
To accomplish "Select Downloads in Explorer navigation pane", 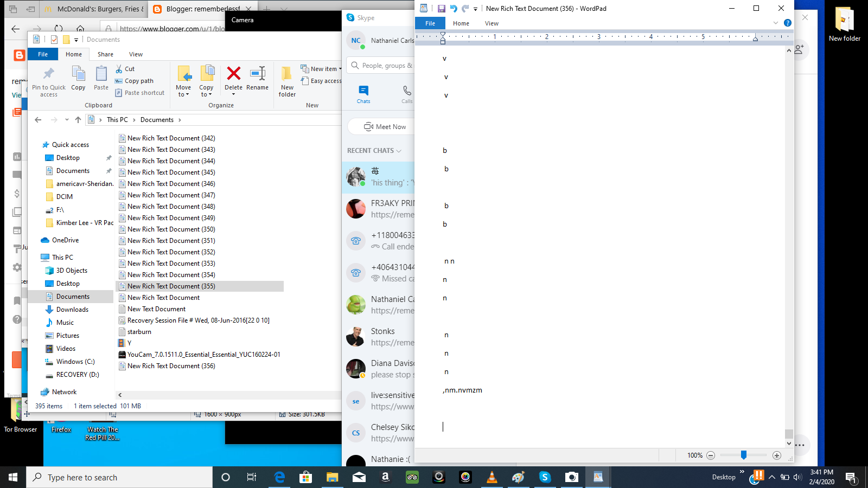I will (72, 310).
